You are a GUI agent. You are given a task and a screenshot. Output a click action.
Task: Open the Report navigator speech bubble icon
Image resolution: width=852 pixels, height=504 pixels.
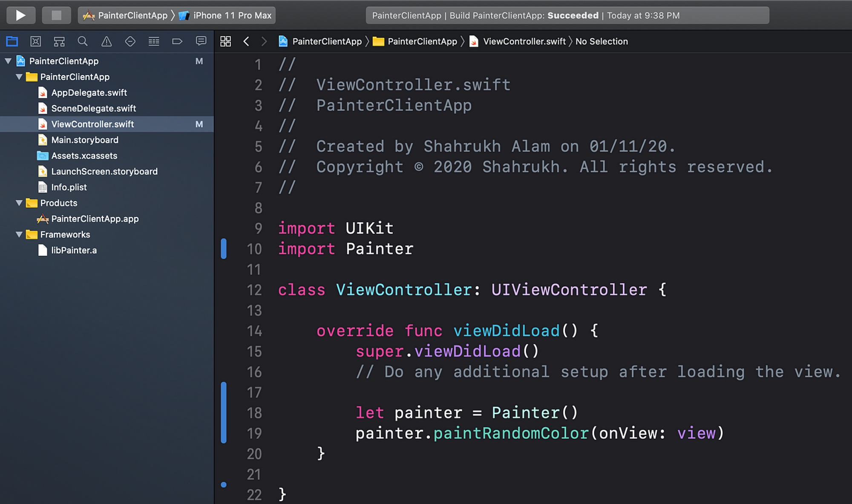[x=201, y=41]
